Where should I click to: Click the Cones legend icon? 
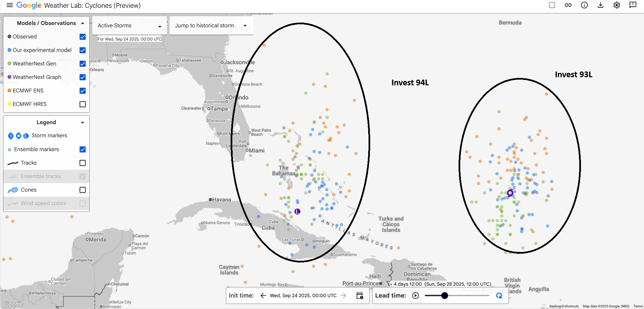tap(13, 190)
